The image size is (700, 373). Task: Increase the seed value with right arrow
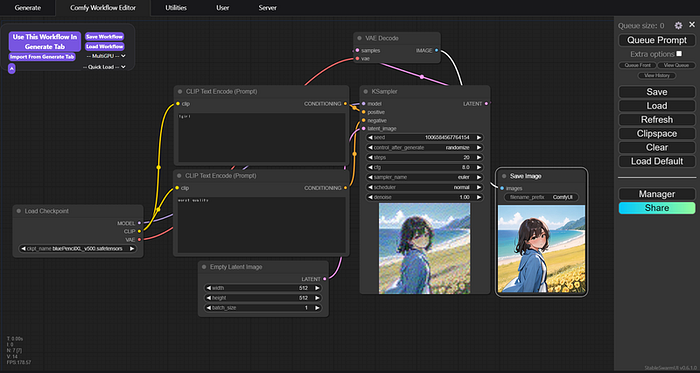(478, 137)
